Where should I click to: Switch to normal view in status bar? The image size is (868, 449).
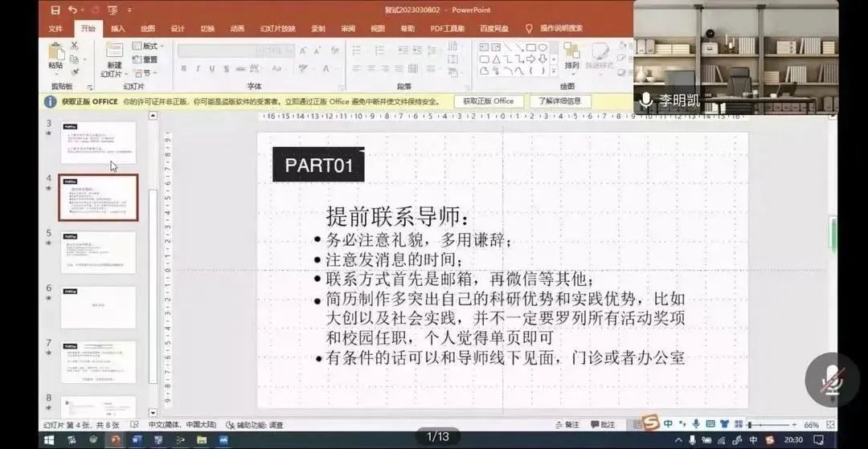[x=638, y=425]
